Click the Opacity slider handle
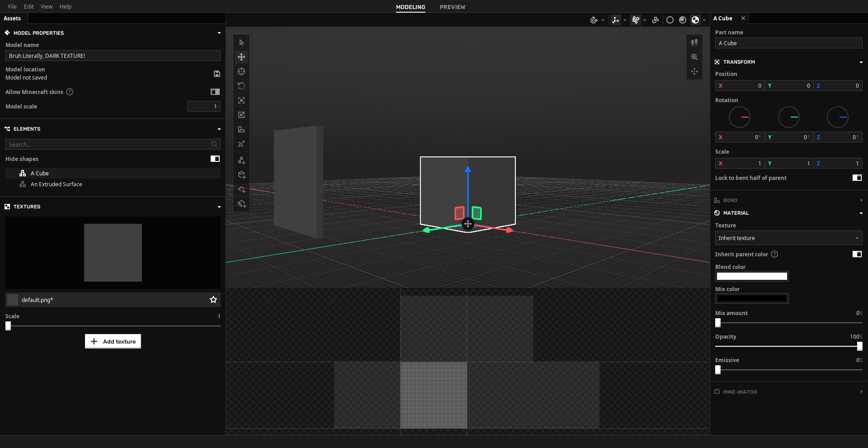Viewport: 868px width, 448px height. (859, 346)
